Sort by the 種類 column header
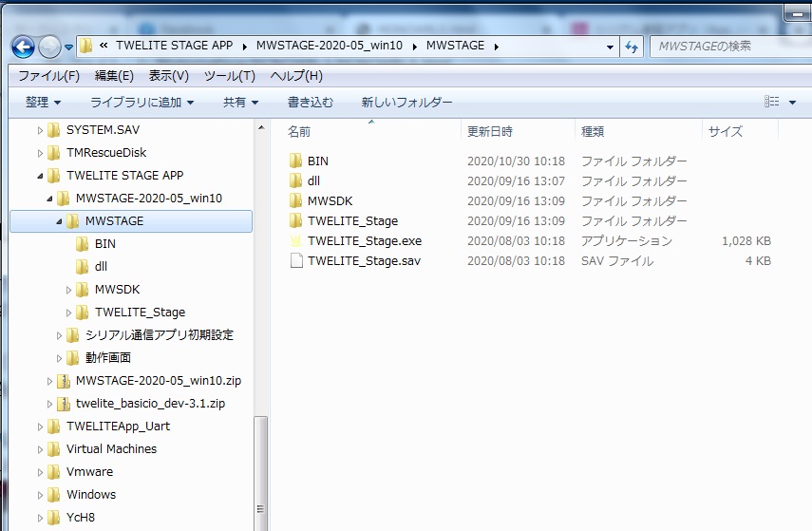The height and width of the screenshot is (531, 812). tap(593, 132)
